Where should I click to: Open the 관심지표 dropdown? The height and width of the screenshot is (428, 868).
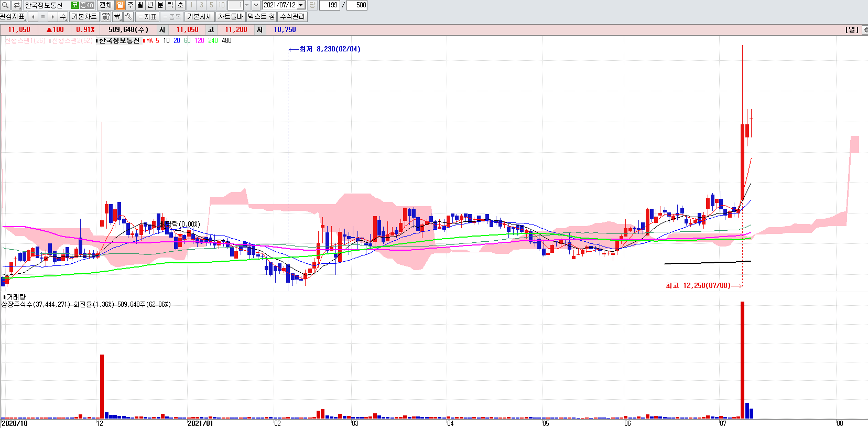point(13,17)
